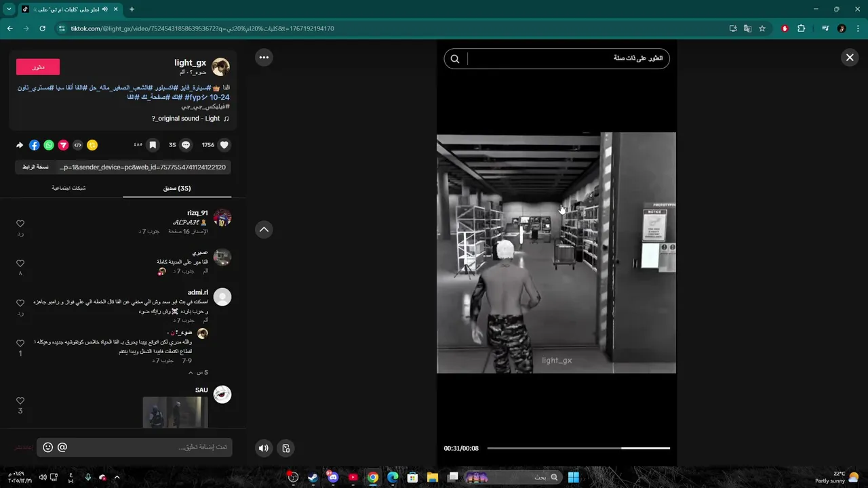The image size is (868, 488).
Task: Close the TikTok browser tab
Action: pyautogui.click(x=117, y=9)
